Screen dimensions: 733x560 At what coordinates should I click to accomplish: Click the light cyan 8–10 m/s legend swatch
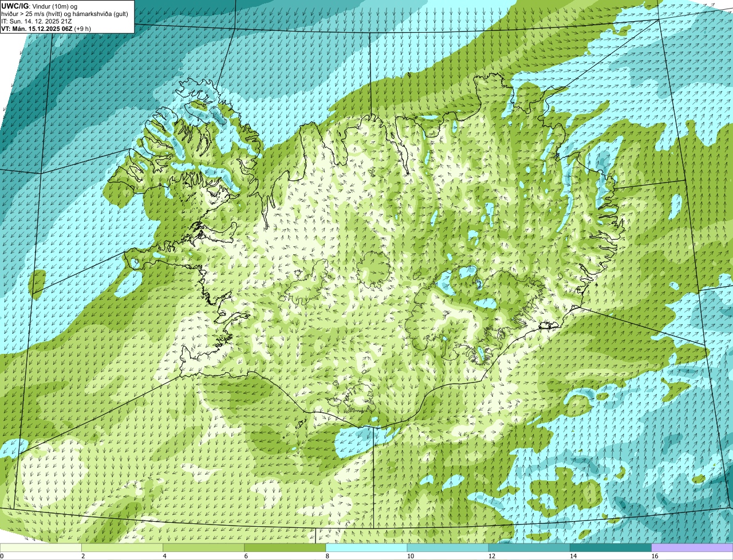(366, 548)
